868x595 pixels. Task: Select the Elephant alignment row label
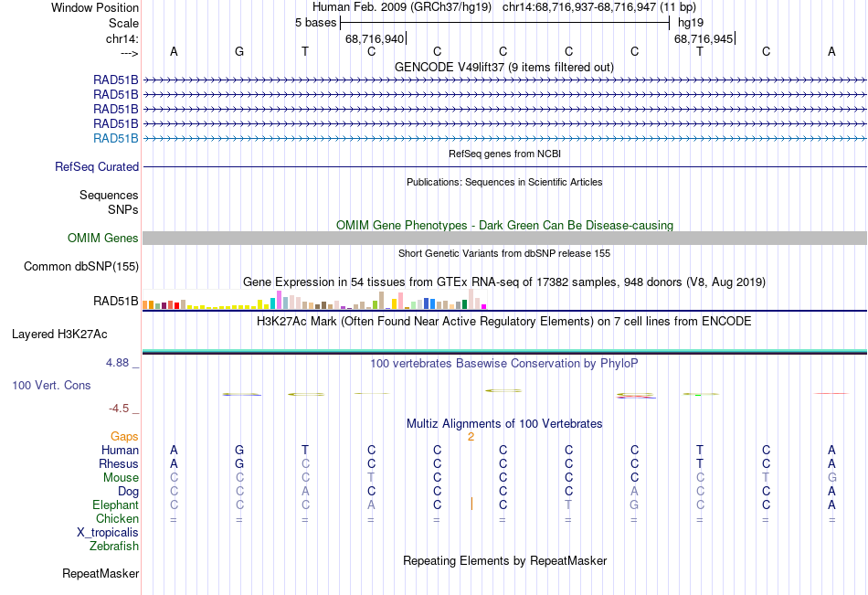(x=116, y=505)
